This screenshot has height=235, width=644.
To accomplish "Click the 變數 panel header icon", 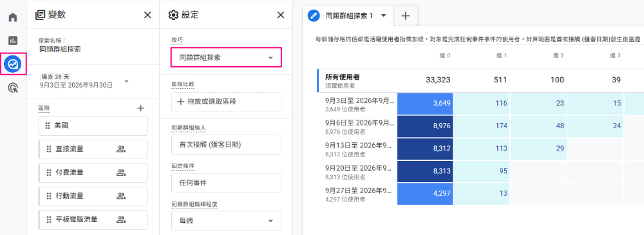I will click(x=40, y=15).
